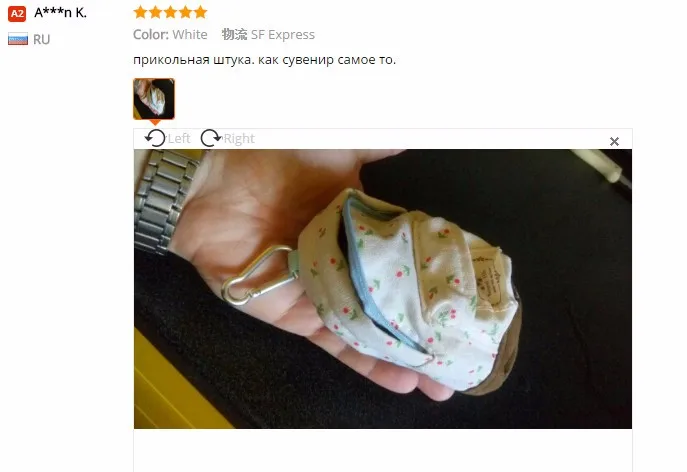Click the Russian flag icon
This screenshot has height=472, width=687.
click(18, 39)
